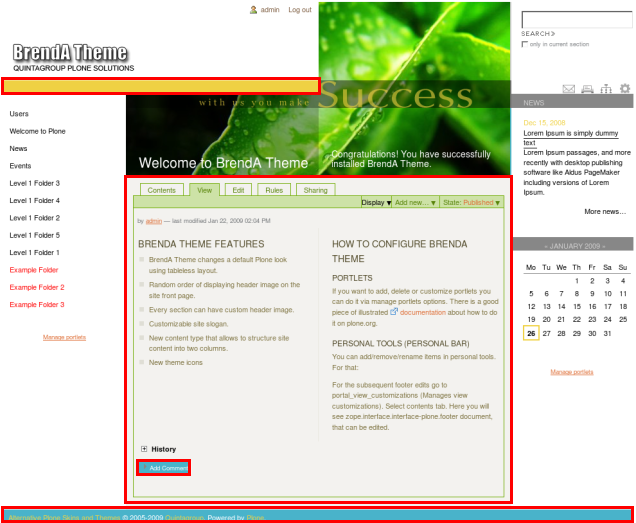636x523 pixels.
Task: Go to next month in calendar
Action: coord(604,246)
